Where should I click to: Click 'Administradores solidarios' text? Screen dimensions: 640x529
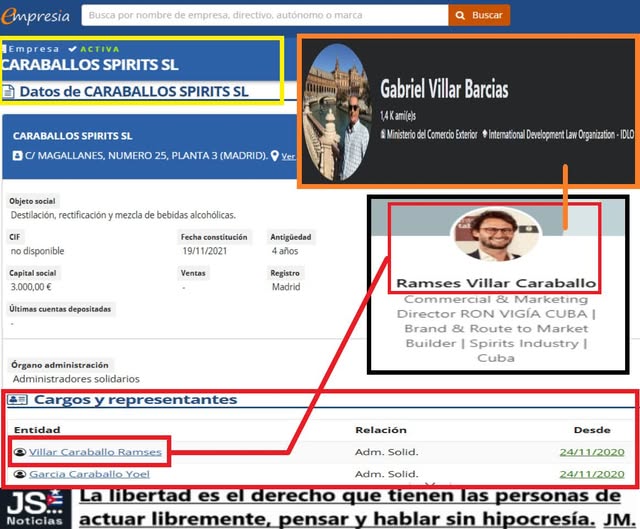(x=76, y=379)
